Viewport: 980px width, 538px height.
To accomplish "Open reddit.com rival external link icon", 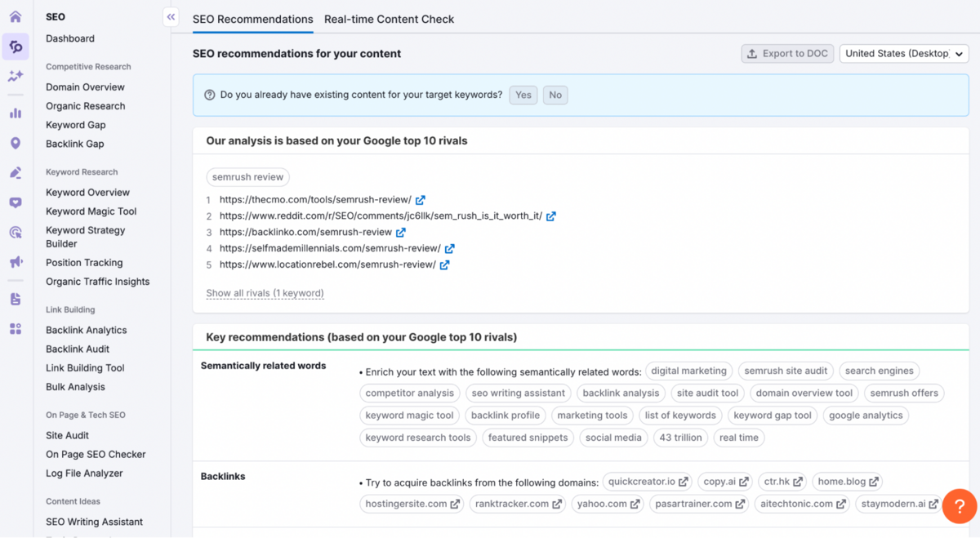I will 551,216.
